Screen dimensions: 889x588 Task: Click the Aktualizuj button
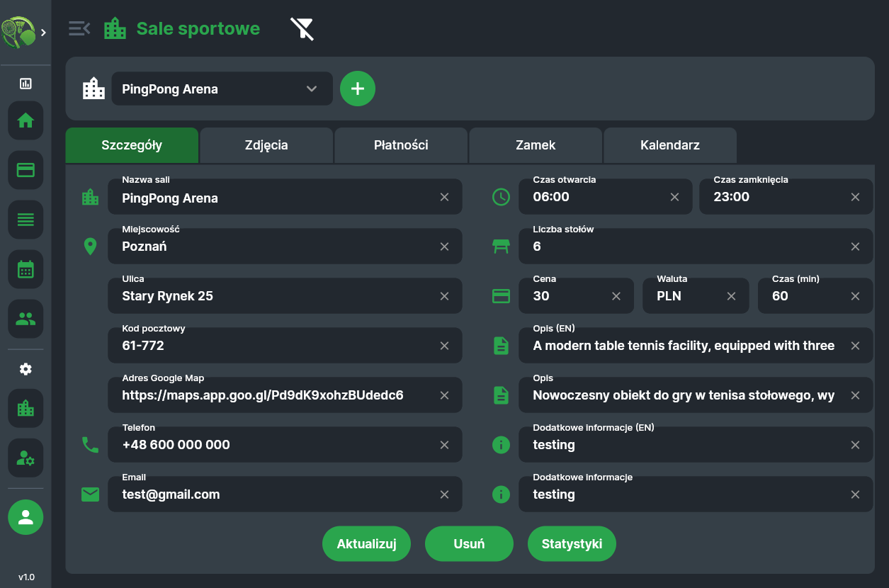[366, 544]
